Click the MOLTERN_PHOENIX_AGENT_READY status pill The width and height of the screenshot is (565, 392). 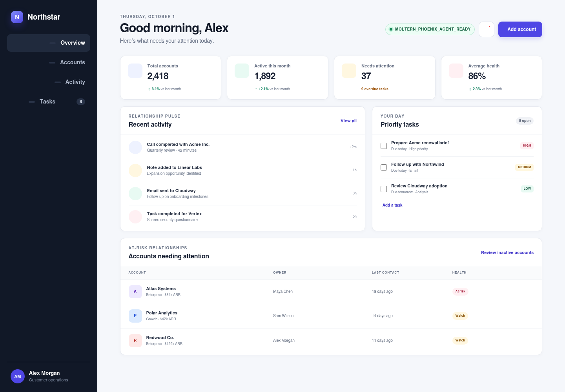430,29
